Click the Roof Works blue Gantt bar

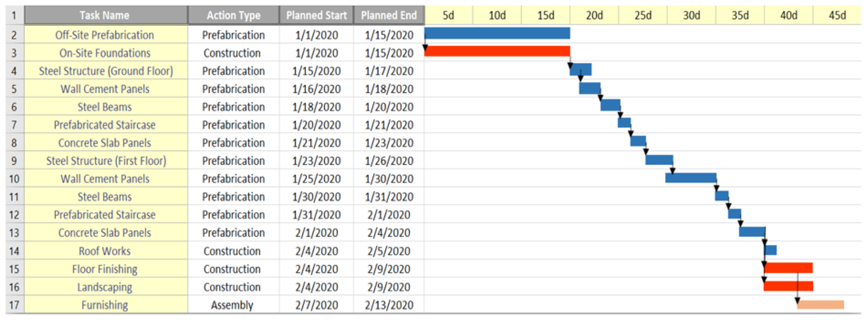(771, 250)
